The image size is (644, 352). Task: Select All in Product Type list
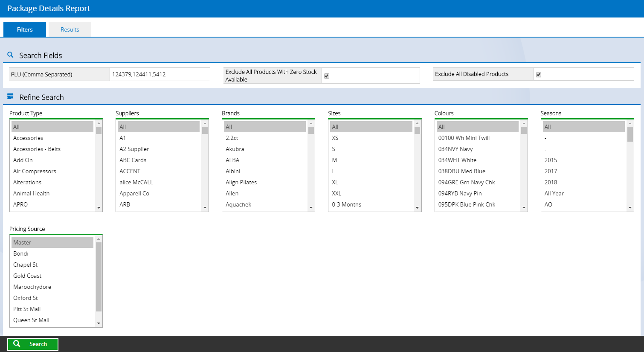click(x=52, y=127)
